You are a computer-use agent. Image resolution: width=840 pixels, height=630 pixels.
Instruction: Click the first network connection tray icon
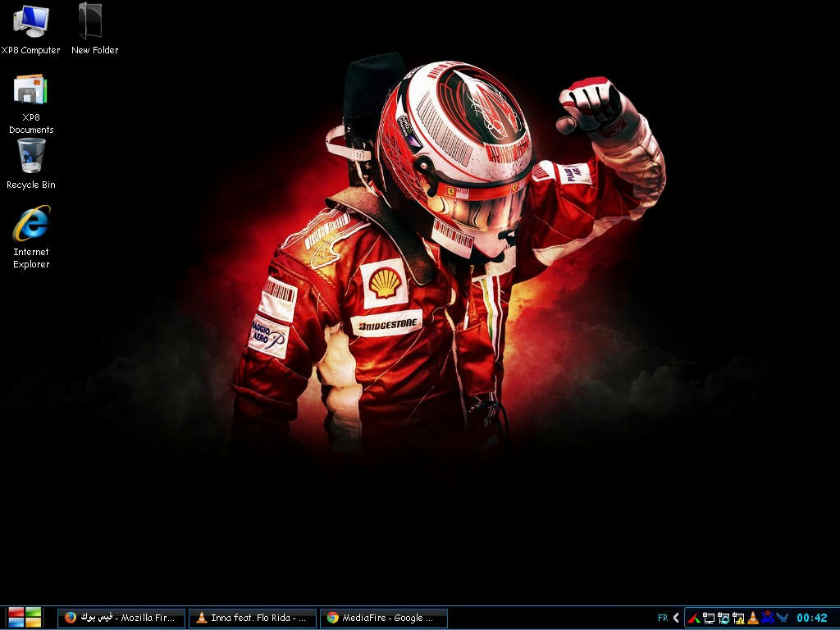tap(709, 619)
